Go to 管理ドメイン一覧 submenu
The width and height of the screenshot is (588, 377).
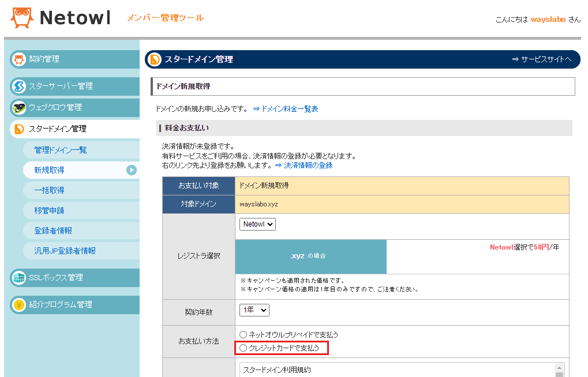pyautogui.click(x=81, y=150)
